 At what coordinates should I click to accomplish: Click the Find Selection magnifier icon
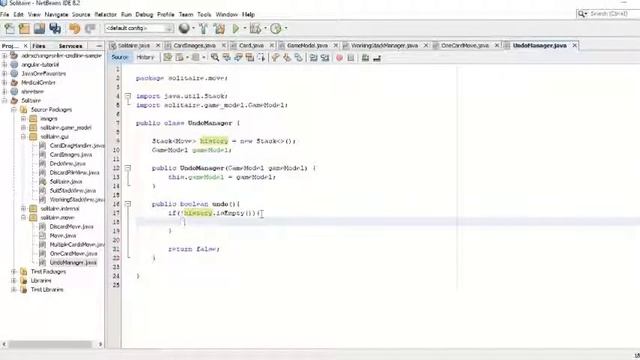(215, 58)
